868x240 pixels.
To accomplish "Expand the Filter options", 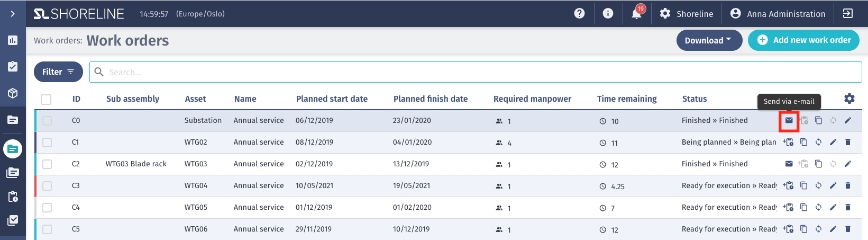I will pos(58,72).
